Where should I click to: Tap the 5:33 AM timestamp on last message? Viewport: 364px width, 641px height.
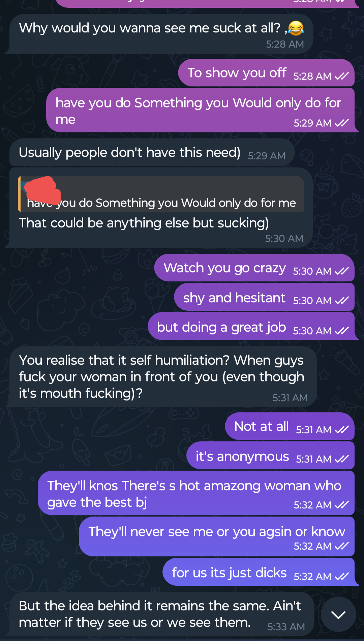pos(286,627)
